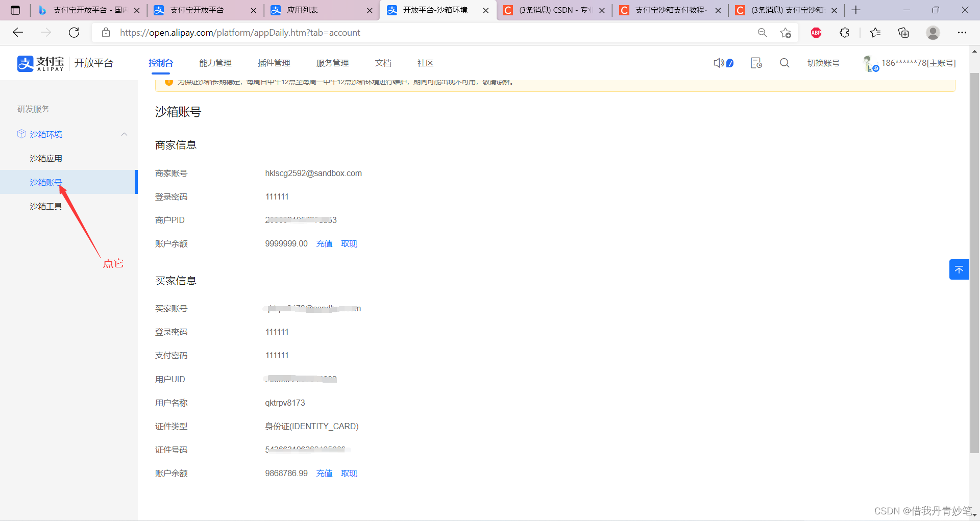Close the 开放平台-沙箱环境 tab
Image resolution: width=980 pixels, height=521 pixels.
(485, 10)
